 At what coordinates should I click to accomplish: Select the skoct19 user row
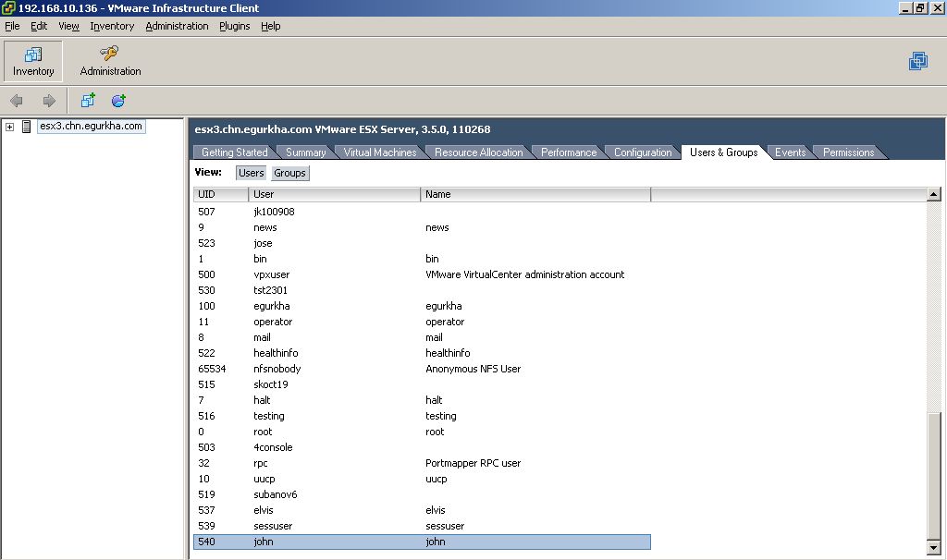click(422, 384)
